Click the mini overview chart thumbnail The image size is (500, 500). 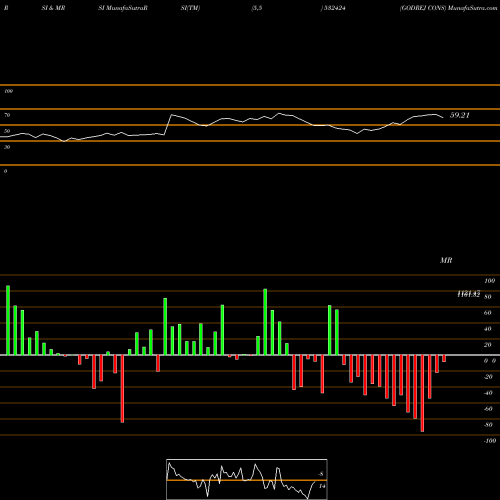(x=247, y=479)
